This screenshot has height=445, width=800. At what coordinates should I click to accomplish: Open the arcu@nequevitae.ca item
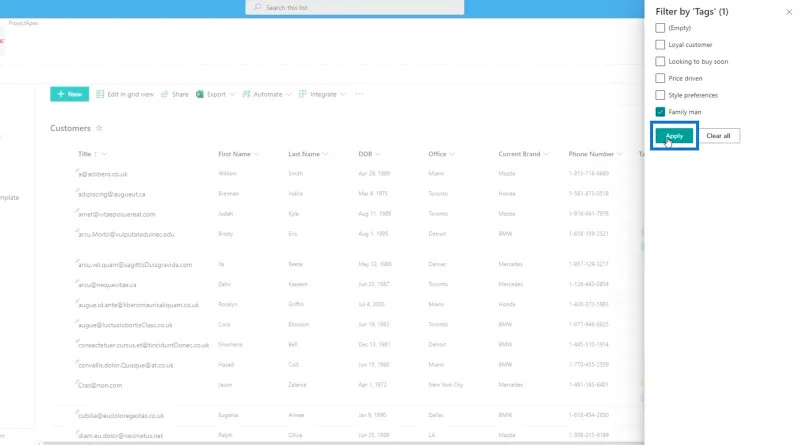107,285
